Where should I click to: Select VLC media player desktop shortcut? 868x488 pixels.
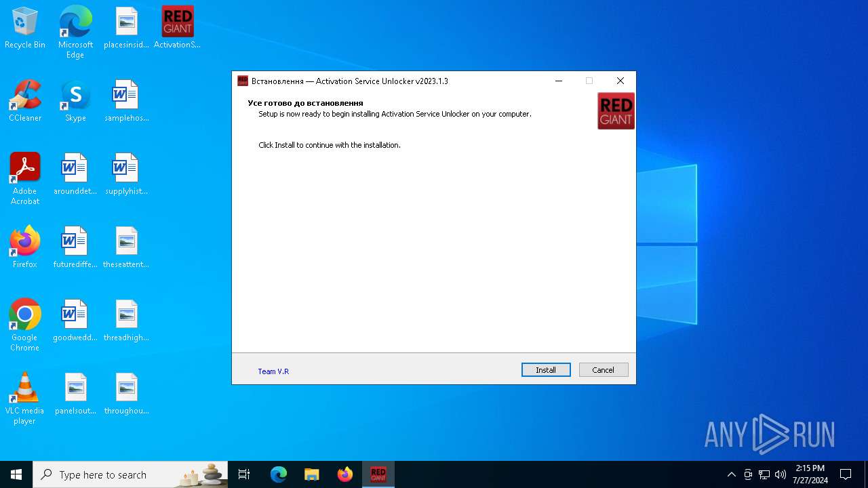point(25,399)
